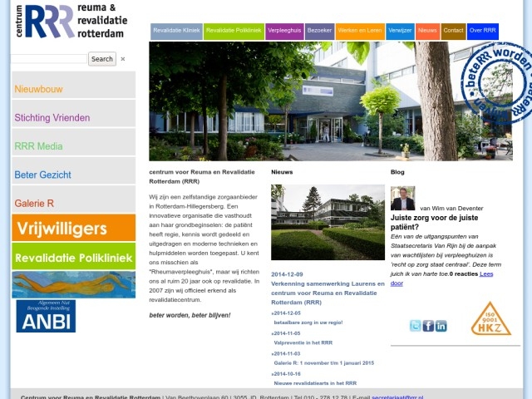The image size is (532, 399).
Task: Select the Werken en Leren tab
Action: point(360,31)
